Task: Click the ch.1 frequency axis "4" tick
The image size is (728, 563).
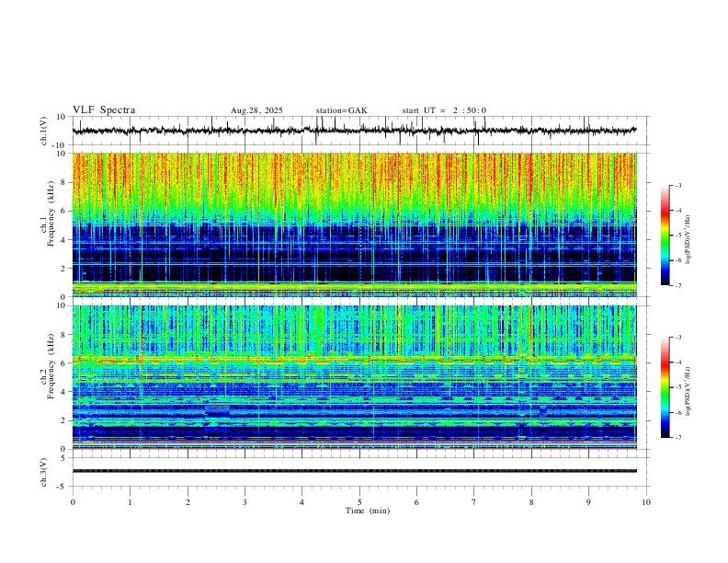Action: [x=64, y=240]
